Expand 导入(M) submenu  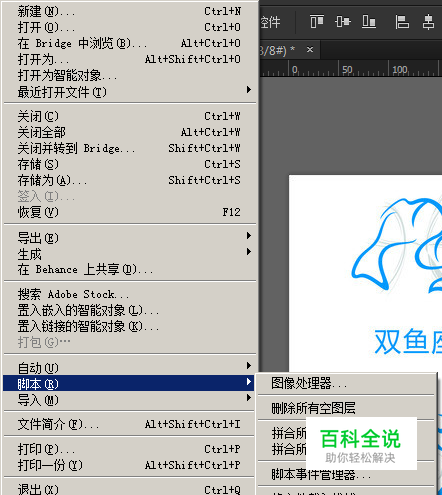[129, 399]
